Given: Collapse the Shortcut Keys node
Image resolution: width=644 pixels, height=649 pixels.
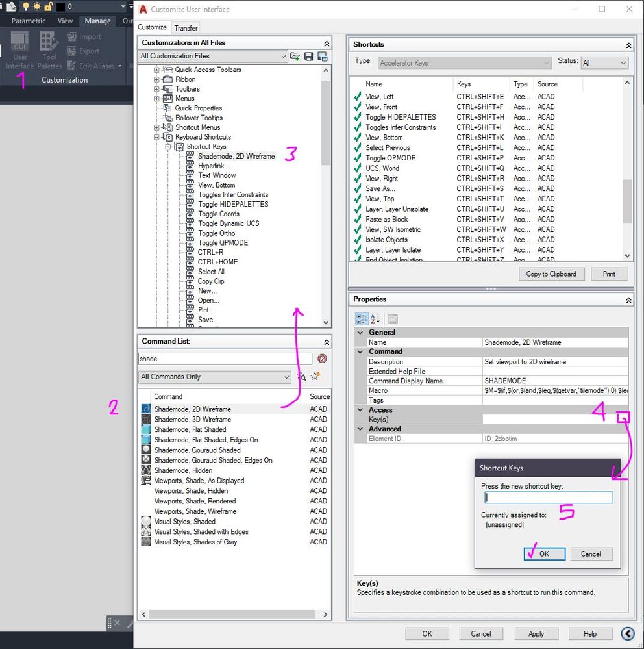Looking at the screenshot, I should 168,147.
